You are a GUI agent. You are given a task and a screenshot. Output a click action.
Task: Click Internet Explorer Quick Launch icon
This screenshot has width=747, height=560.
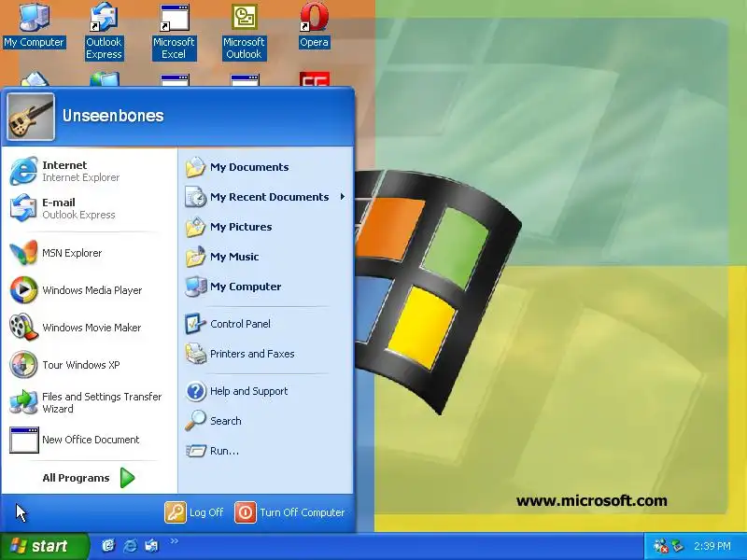click(x=130, y=546)
